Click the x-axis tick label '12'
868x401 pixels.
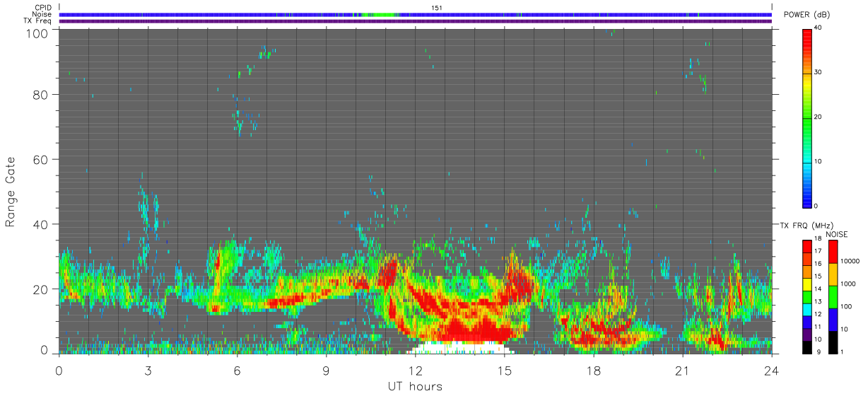point(415,370)
